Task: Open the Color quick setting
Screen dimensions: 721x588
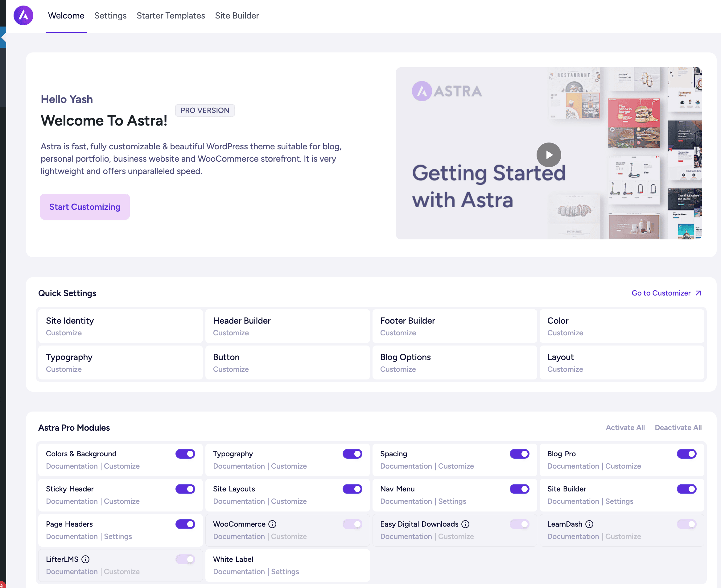Action: pos(622,326)
